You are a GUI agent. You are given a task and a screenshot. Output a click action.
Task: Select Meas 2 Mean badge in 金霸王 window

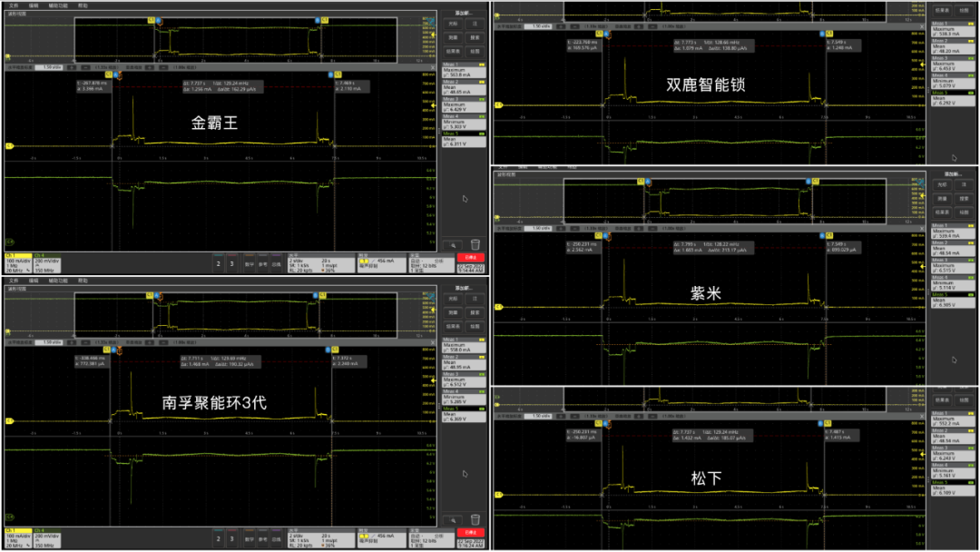[464, 87]
